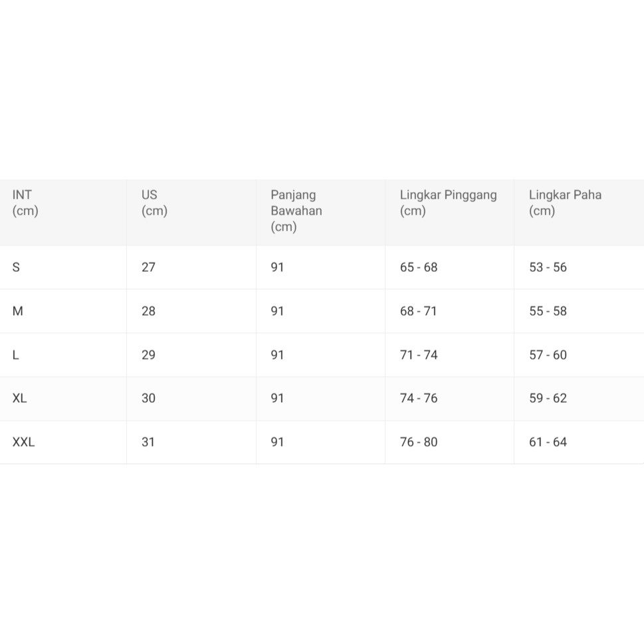Click the XXL size row label
The width and height of the screenshot is (644, 644).
24,442
